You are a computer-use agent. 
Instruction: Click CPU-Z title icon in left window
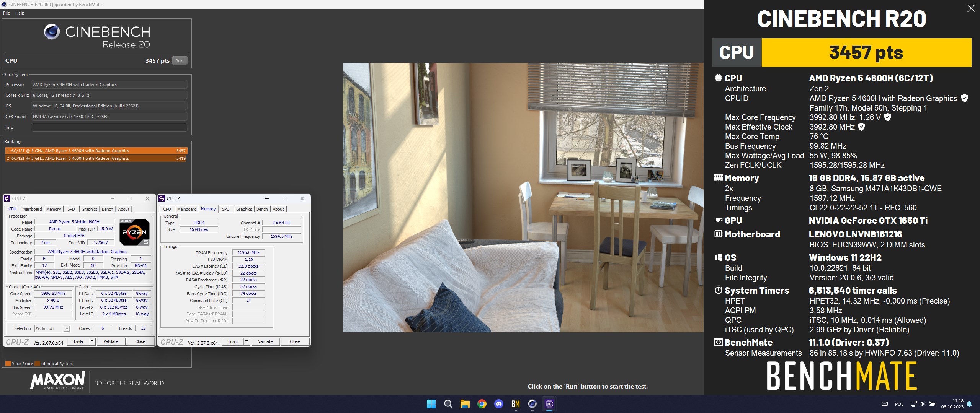[x=7, y=198]
